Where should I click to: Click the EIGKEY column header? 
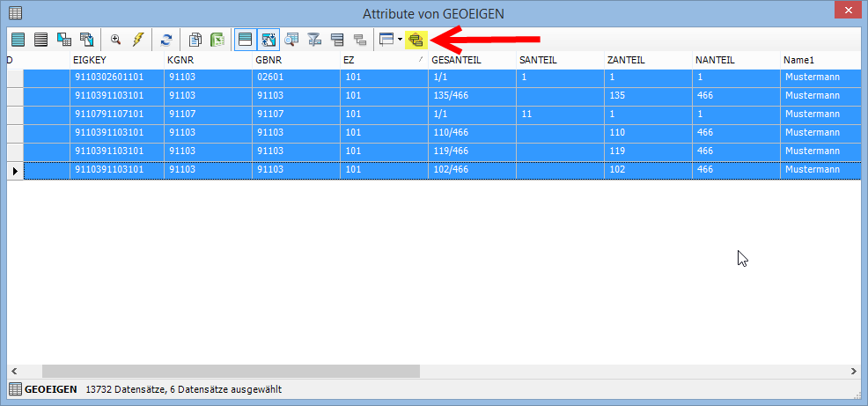point(116,60)
